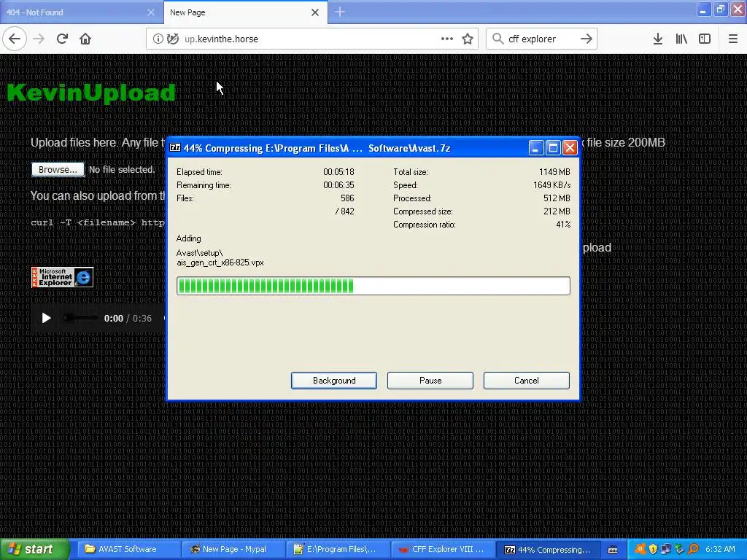Switch to AVAST Software taskbar window
This screenshot has width=747, height=560.
pyautogui.click(x=127, y=549)
